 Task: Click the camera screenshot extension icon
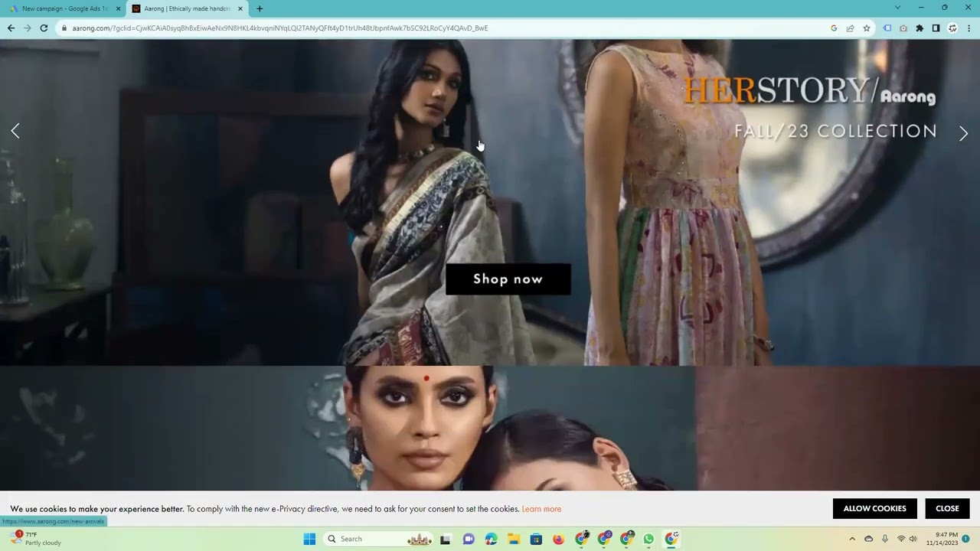pos(903,28)
